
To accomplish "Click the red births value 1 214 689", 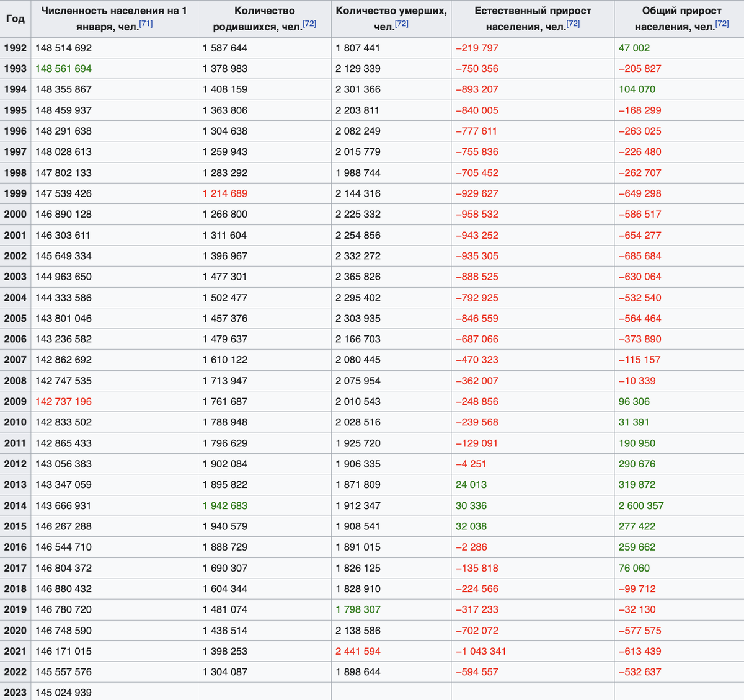I will click(x=225, y=193).
